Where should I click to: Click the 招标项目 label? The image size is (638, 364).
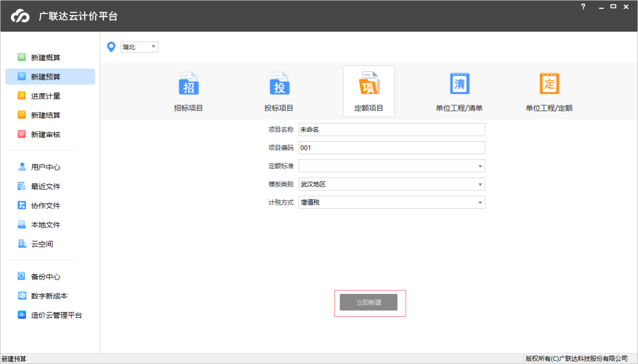click(188, 108)
